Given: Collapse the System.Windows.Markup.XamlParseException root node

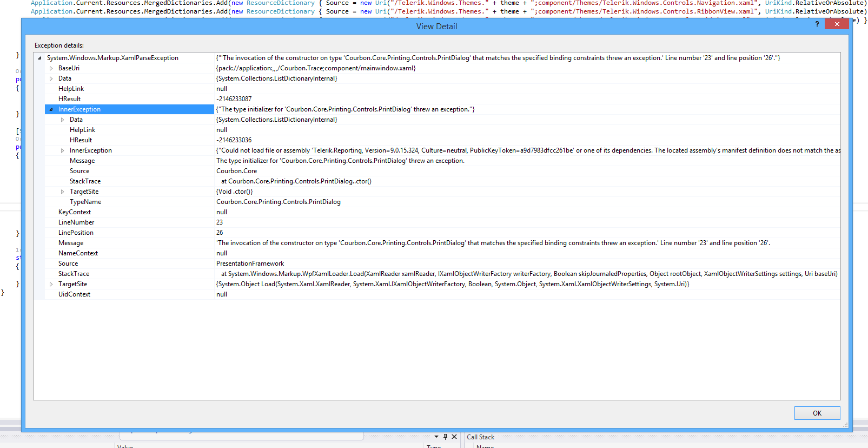Looking at the screenshot, I should tap(39, 58).
